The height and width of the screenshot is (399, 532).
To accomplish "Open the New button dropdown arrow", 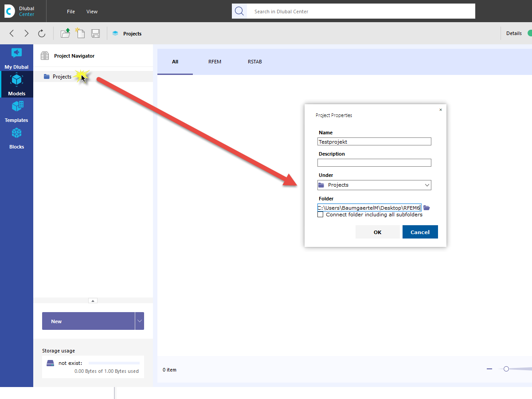I will coord(140,321).
